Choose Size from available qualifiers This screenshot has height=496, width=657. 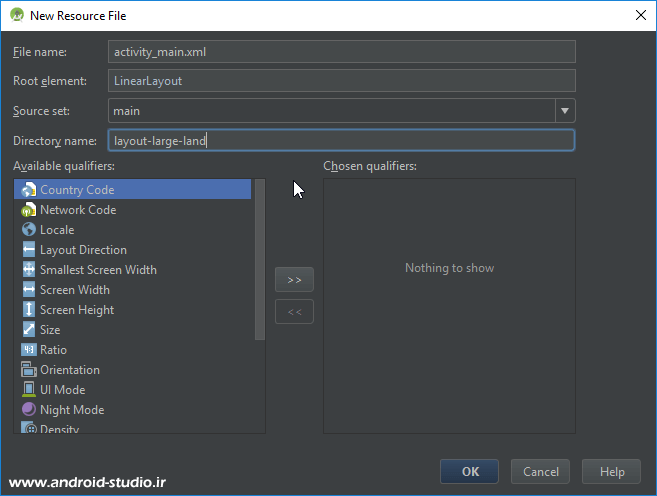tap(50, 330)
